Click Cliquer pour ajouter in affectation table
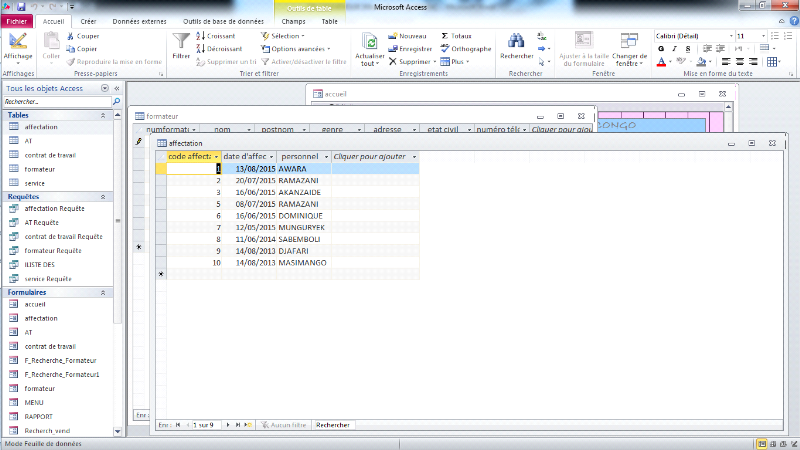 click(x=369, y=157)
